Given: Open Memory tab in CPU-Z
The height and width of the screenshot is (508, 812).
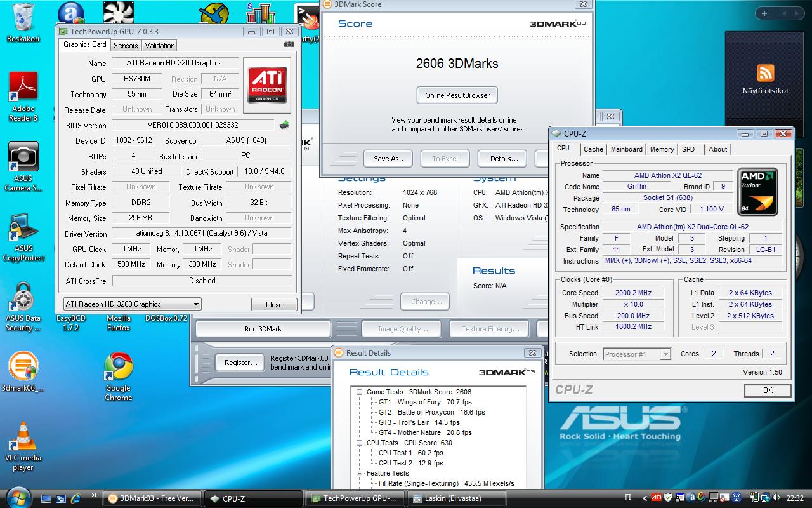Looking at the screenshot, I should [662, 149].
